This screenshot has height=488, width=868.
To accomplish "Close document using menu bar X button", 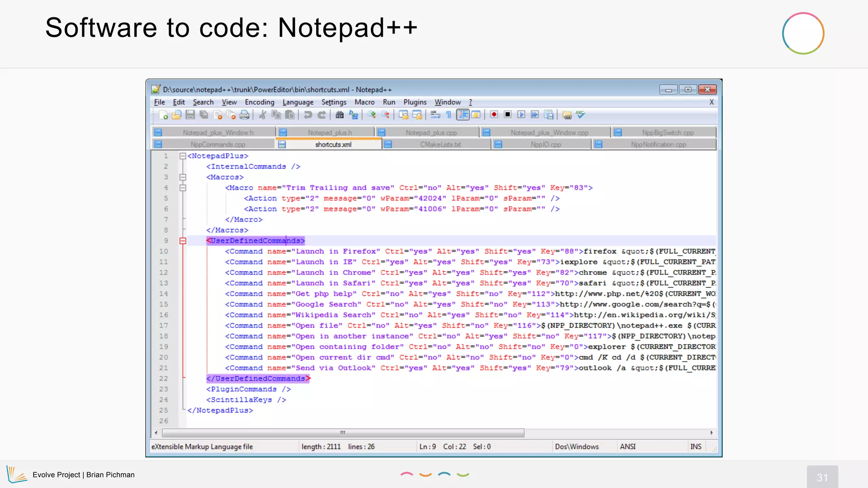I will (x=712, y=102).
